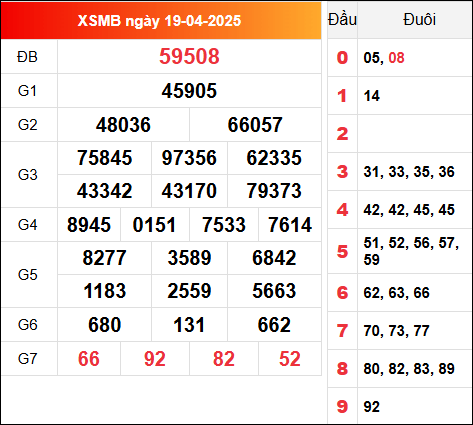Screen dimensions: 473x425
Task: Click the G7 row label
Action: click(27, 359)
